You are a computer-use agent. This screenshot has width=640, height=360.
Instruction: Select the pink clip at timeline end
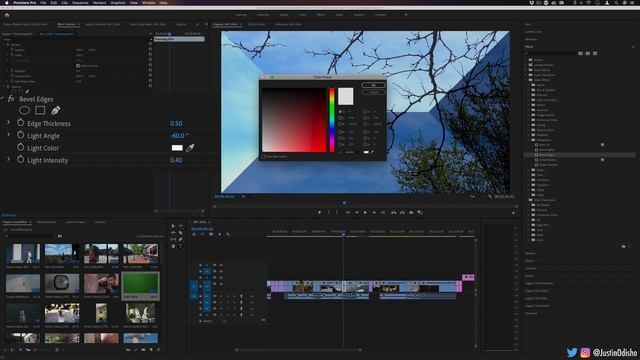click(x=469, y=277)
